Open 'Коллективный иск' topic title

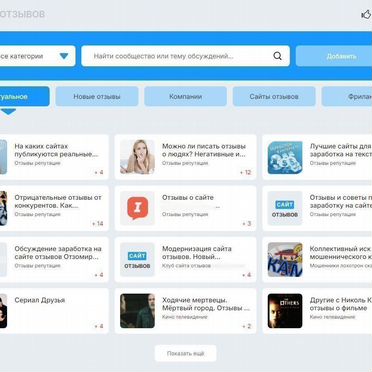coord(341,253)
